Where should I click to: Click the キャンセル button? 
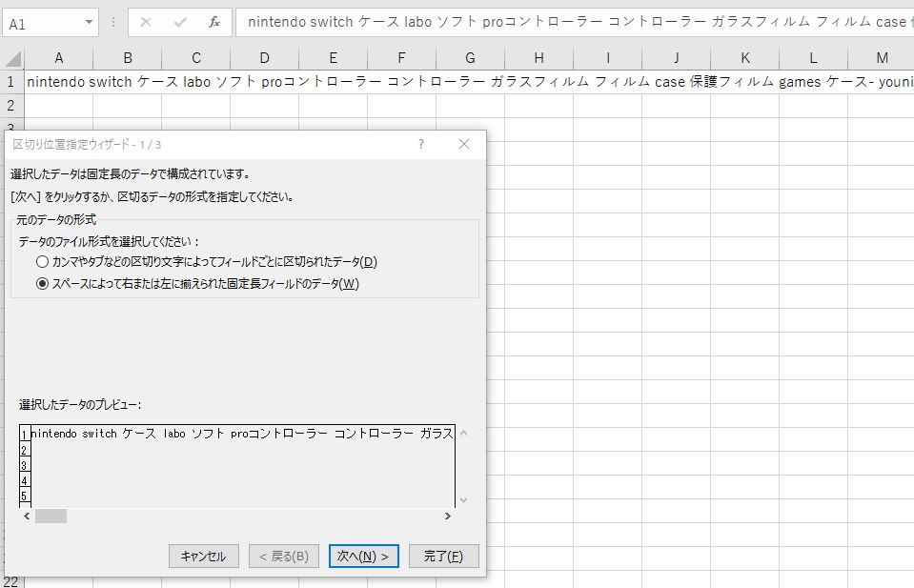point(203,556)
